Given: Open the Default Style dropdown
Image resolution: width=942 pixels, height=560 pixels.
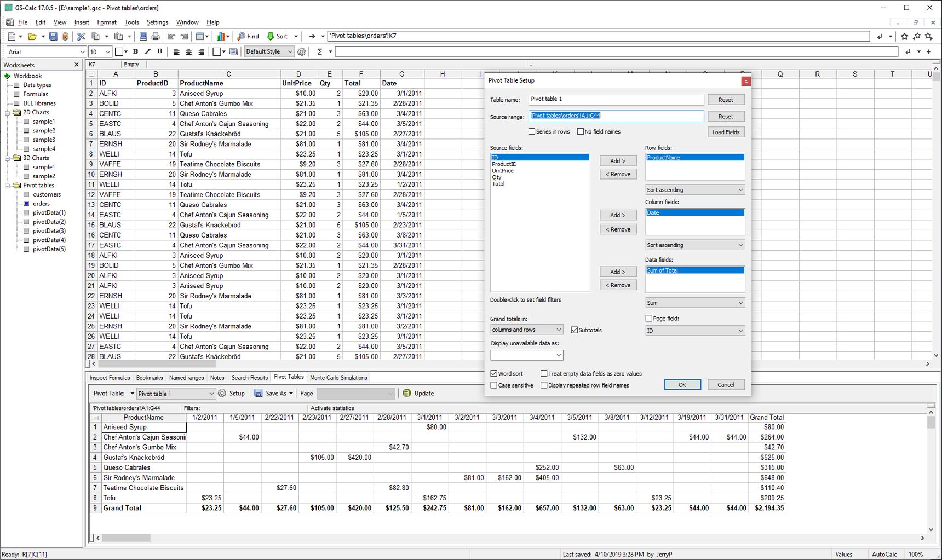Looking at the screenshot, I should pos(269,51).
